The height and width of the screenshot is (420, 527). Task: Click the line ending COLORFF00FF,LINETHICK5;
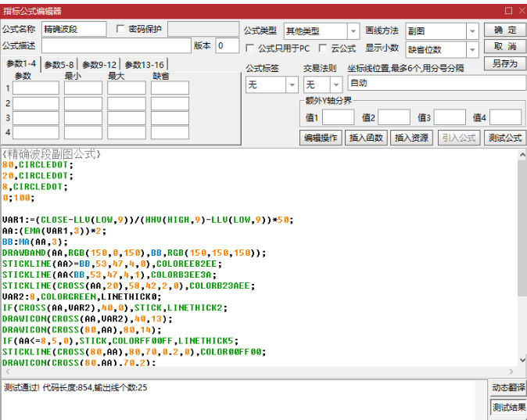[120, 341]
